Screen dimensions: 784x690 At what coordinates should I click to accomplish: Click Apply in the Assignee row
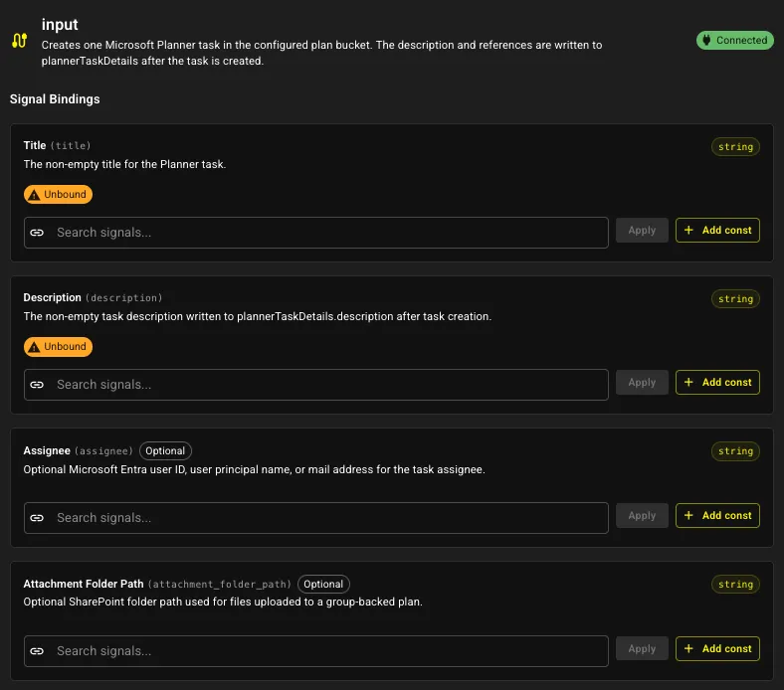pyautogui.click(x=642, y=516)
